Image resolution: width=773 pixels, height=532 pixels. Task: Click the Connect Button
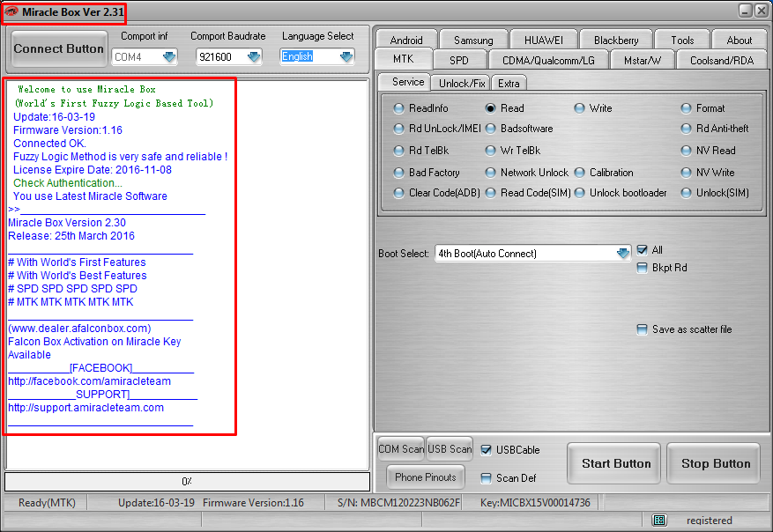tap(59, 48)
